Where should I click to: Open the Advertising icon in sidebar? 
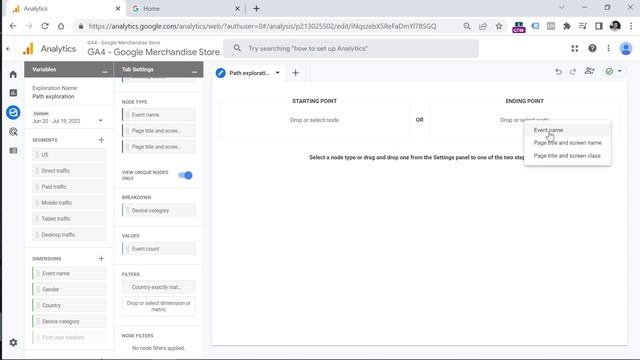(x=13, y=131)
